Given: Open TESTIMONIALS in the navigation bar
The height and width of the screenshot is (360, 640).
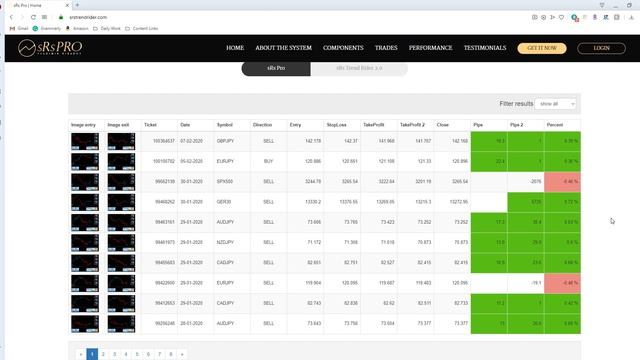Looking at the screenshot, I should coord(485,48).
